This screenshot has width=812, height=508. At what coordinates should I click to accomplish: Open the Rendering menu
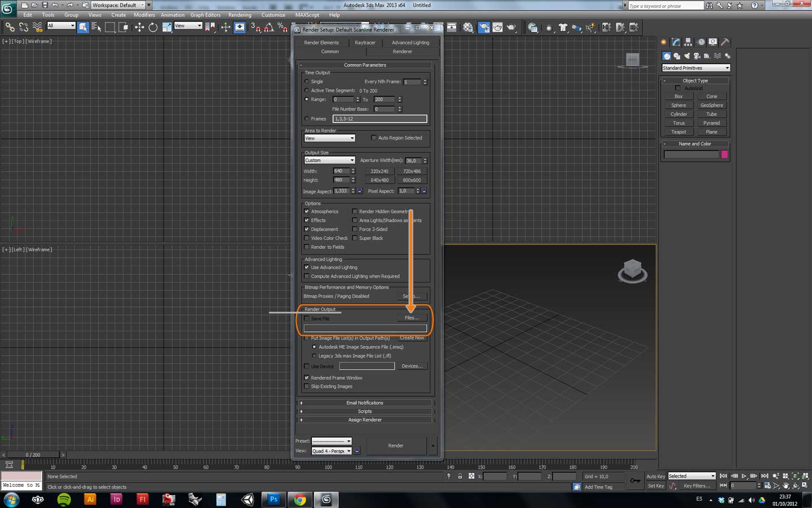tap(240, 15)
